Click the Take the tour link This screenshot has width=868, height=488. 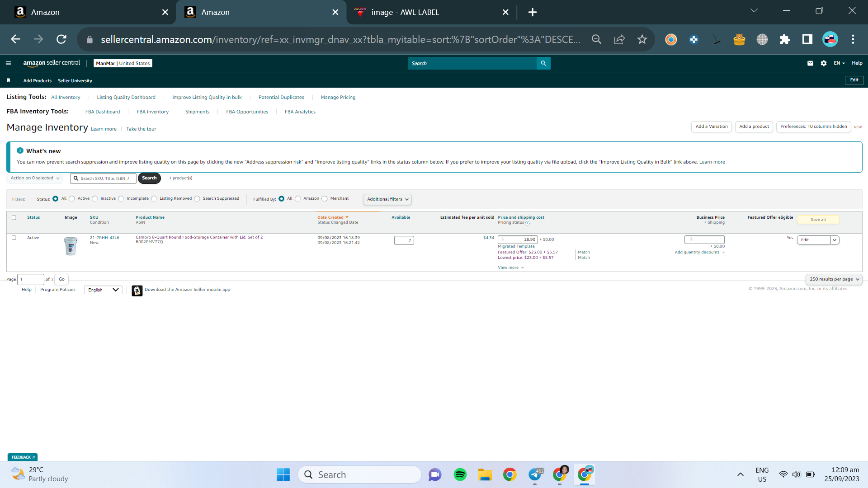pos(141,129)
